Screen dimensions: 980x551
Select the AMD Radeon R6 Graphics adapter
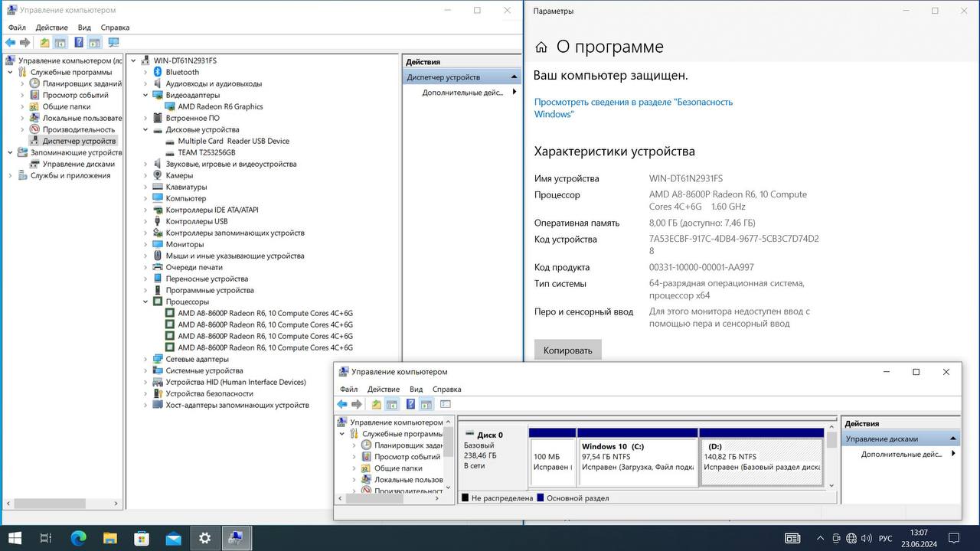[220, 106]
